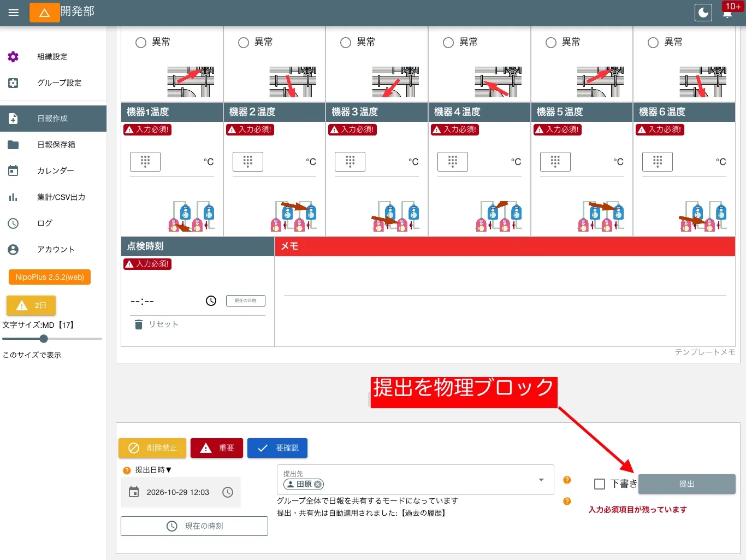The image size is (746, 560).
Task: Click the help icon beside 提出日時
Action: pos(127,470)
